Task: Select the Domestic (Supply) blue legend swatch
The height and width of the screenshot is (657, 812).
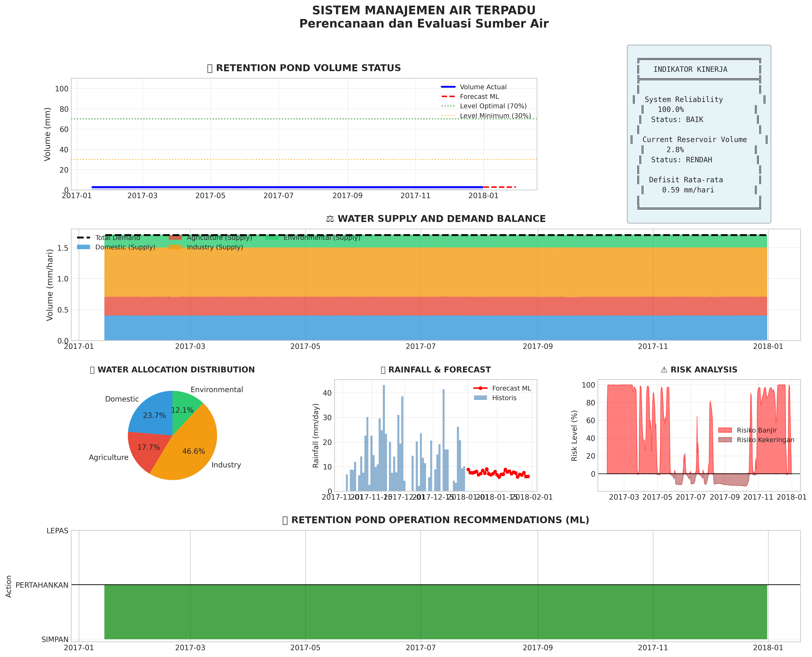Action: [x=84, y=247]
